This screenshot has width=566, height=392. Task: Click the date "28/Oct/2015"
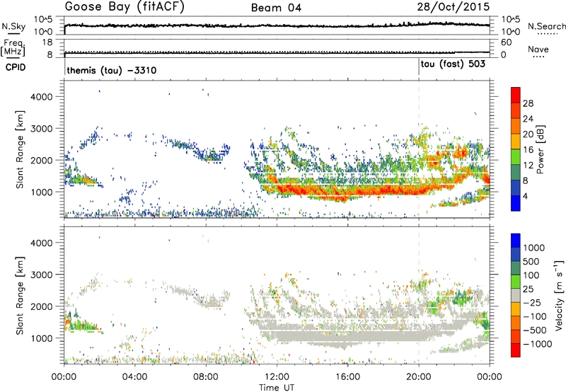point(454,7)
